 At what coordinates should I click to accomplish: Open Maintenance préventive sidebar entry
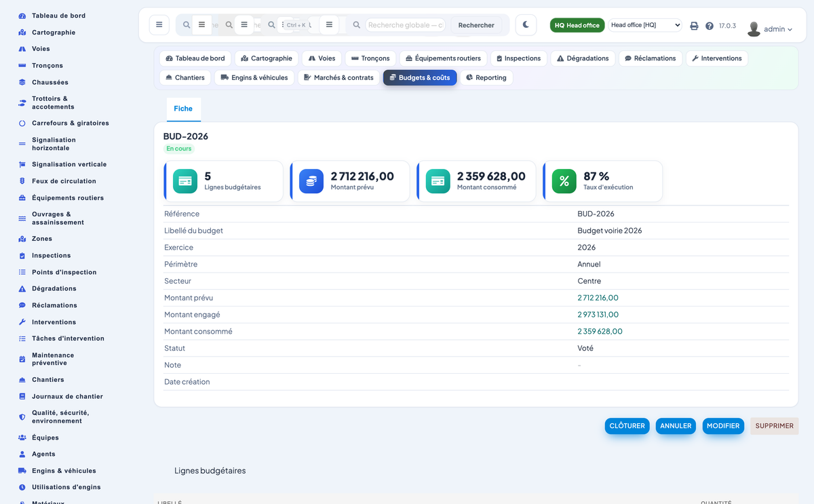coord(53,359)
